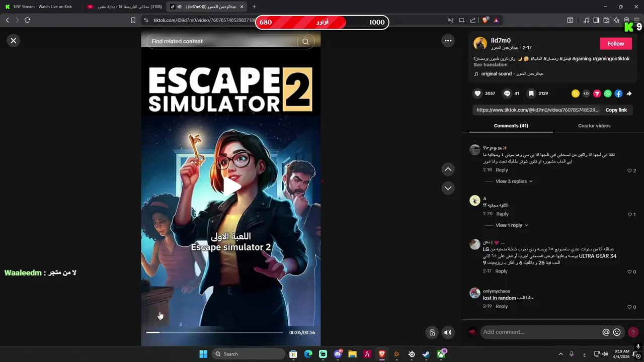Open Brave Wallet icon

(x=606, y=20)
